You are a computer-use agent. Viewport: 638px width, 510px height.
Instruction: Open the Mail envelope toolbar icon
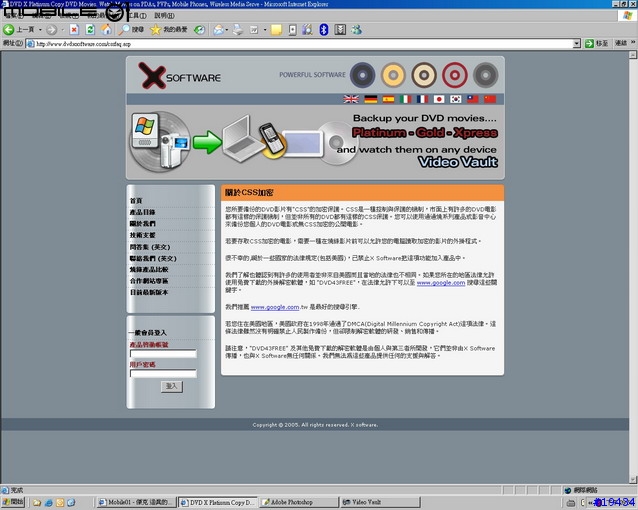pos(218,29)
